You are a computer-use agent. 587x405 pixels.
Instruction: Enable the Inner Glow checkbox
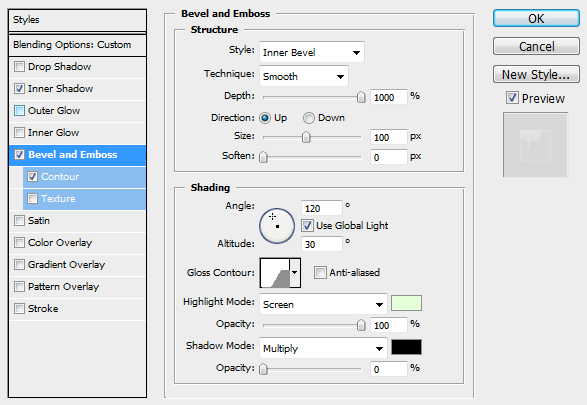(19, 133)
